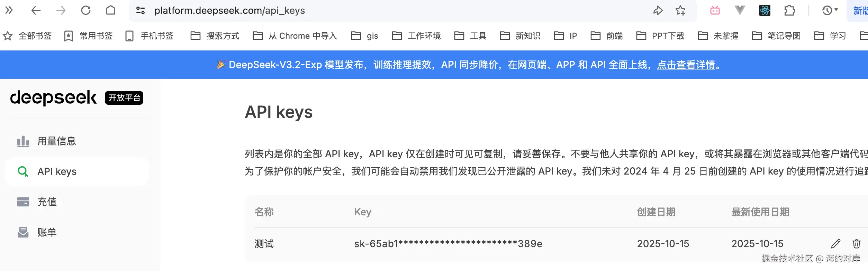Viewport: 868px width, 271px height.
Task: Open the React devtools extension icon
Action: click(765, 10)
